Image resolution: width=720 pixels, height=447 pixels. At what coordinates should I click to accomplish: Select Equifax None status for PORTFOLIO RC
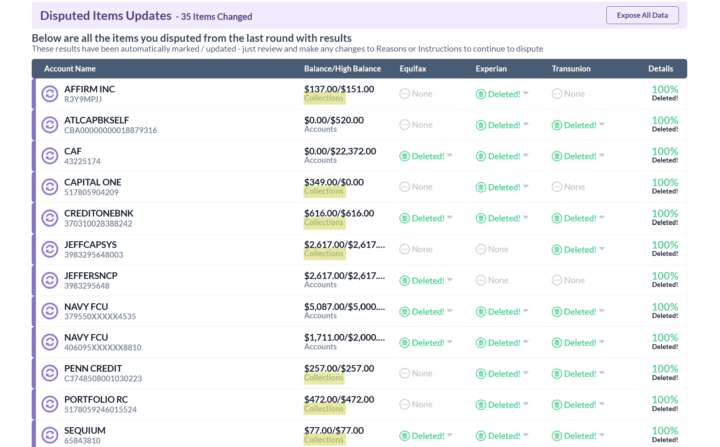[x=416, y=404]
